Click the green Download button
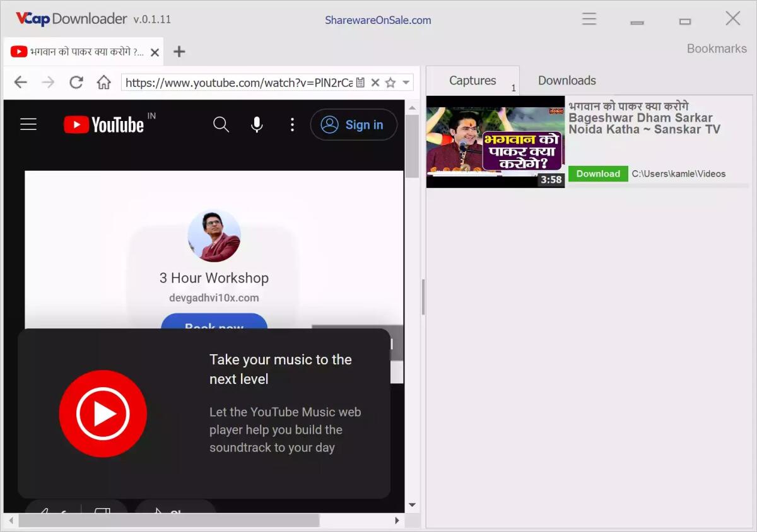The image size is (757, 532). click(597, 174)
